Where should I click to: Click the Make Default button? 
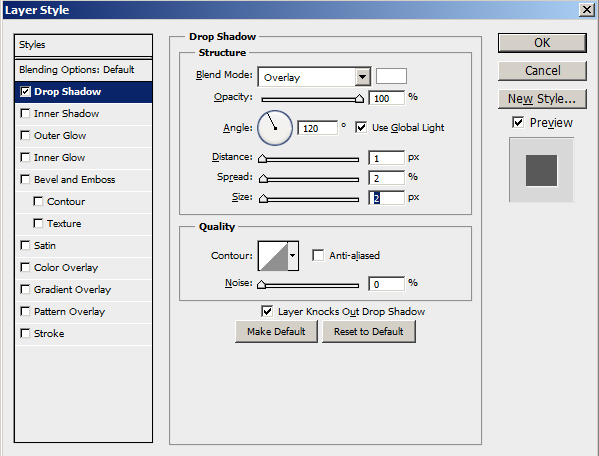tap(276, 331)
